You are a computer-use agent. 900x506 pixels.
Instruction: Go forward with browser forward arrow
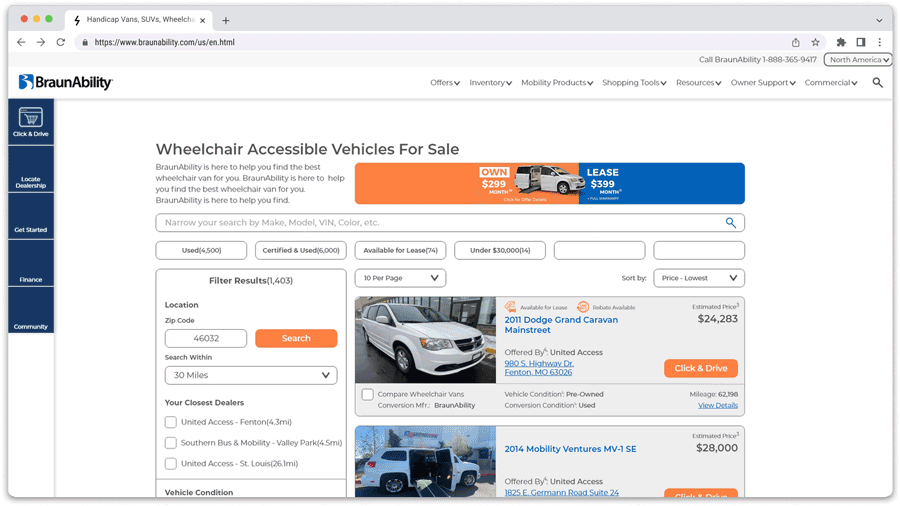41,42
